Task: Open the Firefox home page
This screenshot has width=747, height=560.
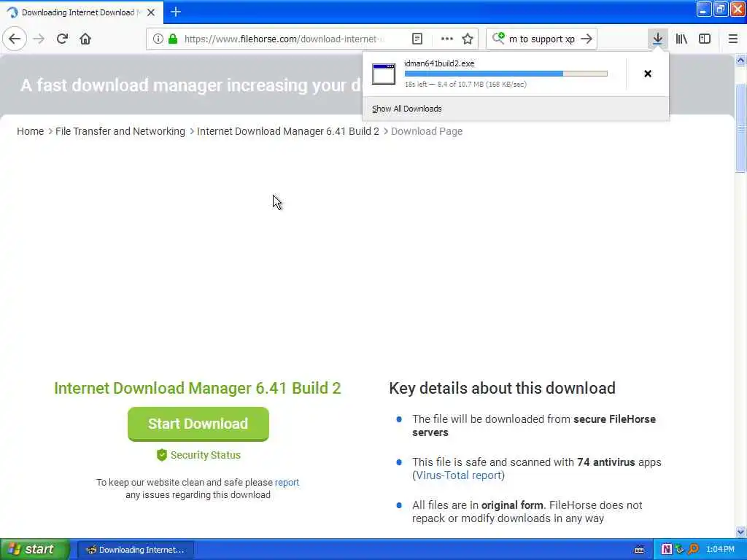Action: pyautogui.click(x=85, y=39)
